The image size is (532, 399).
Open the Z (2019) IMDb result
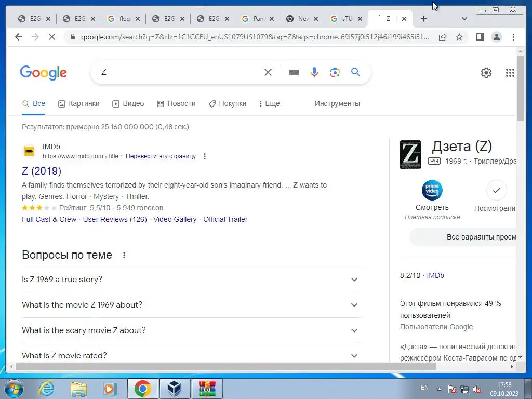(x=42, y=171)
